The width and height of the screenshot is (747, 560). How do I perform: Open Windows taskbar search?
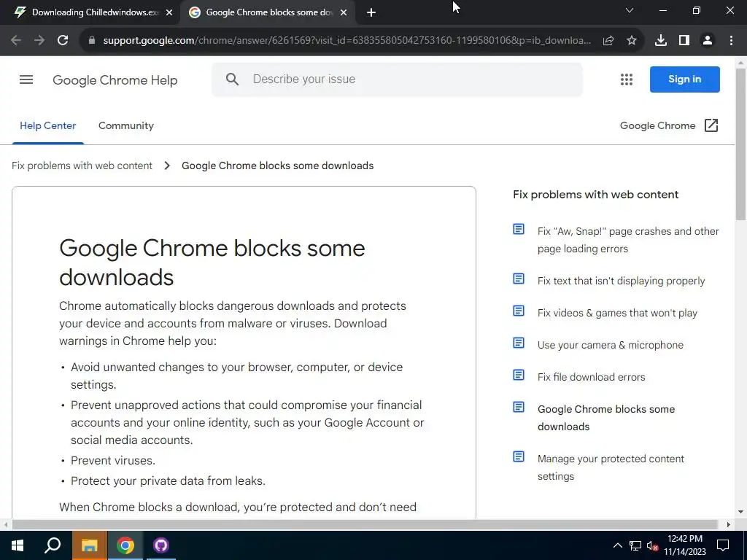click(x=53, y=545)
